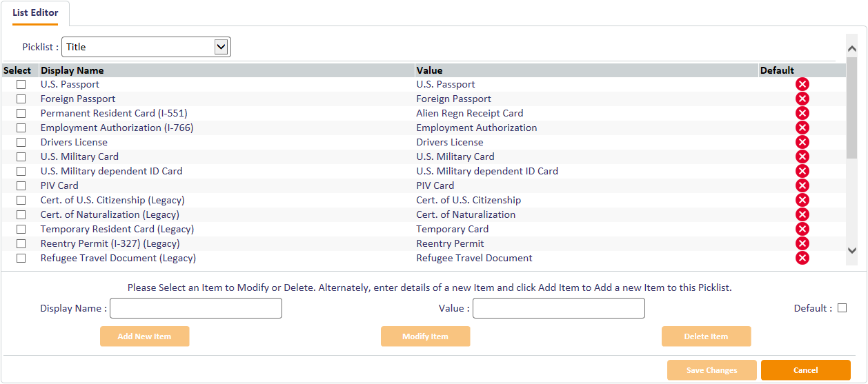Click the orange Cancel button
This screenshot has height=384, width=868.
click(806, 370)
